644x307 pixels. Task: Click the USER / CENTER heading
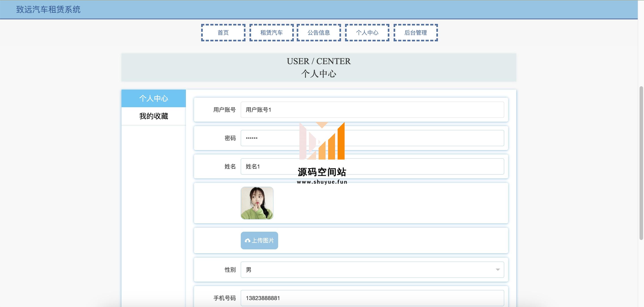coord(319,61)
